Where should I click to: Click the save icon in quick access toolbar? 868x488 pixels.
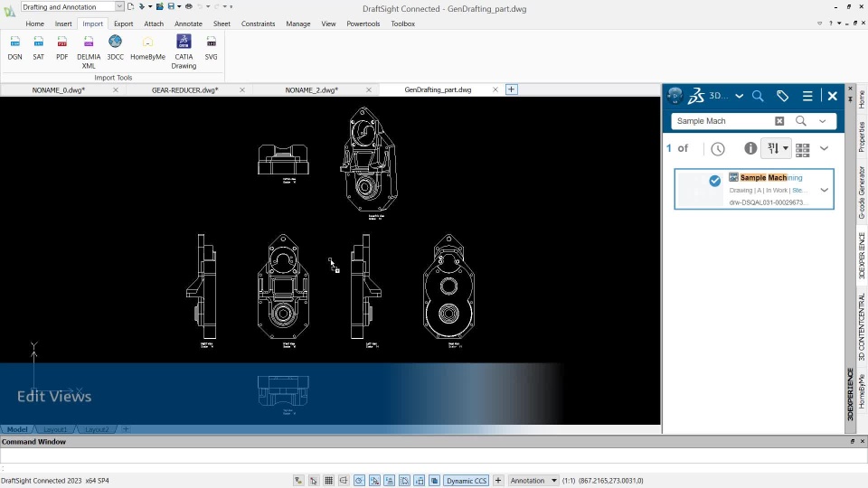(171, 6)
